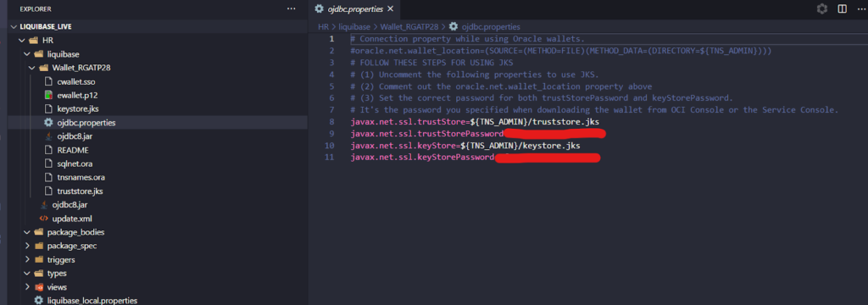Collapse the Wallet_RGATP28 folder chevron
868x305 pixels.
tap(32, 68)
